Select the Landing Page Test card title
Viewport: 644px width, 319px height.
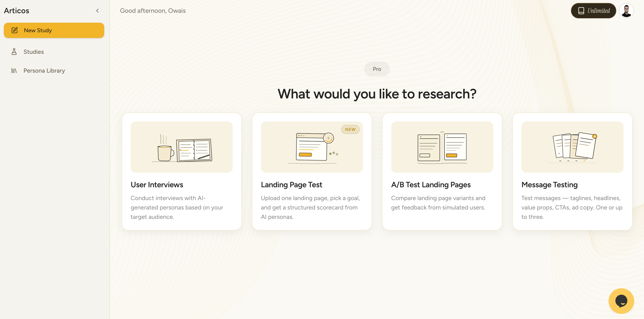click(x=291, y=185)
